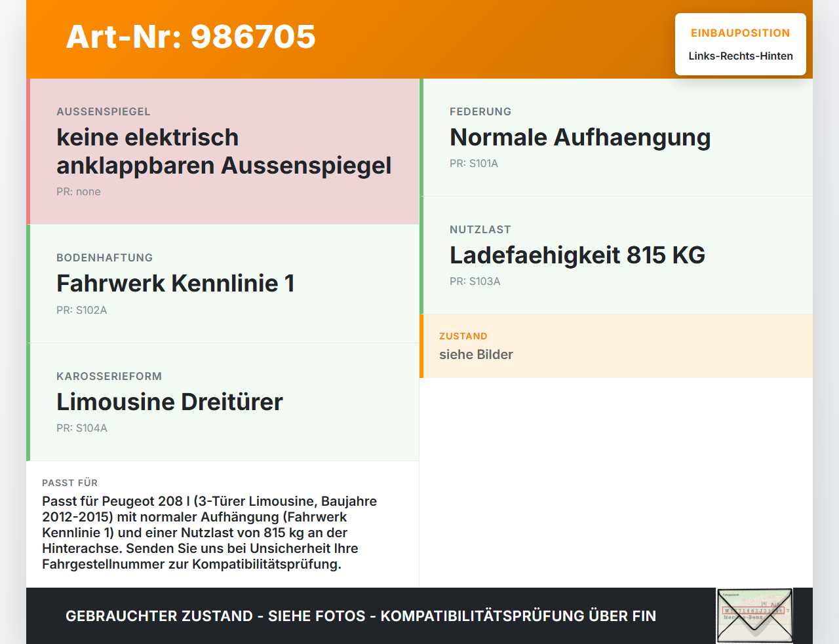Click the KAROSSERIEFORM section label
Viewport: 839px width, 644px height.
tap(109, 376)
